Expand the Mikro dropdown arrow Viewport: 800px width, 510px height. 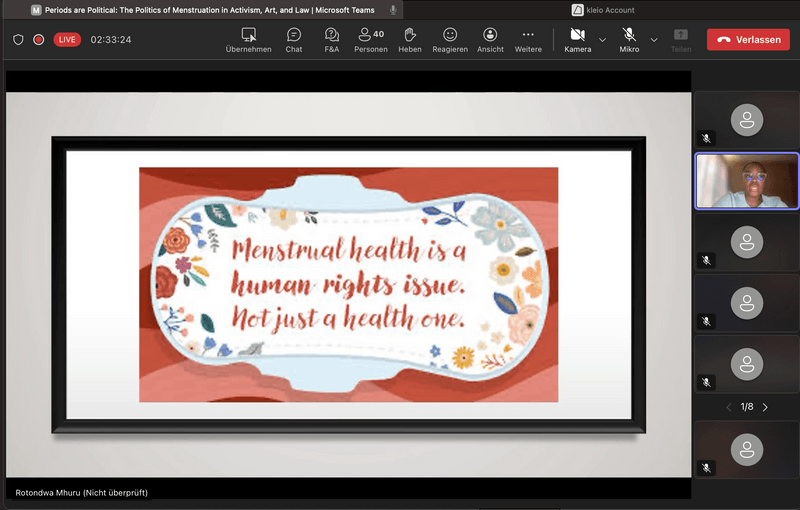pos(654,40)
